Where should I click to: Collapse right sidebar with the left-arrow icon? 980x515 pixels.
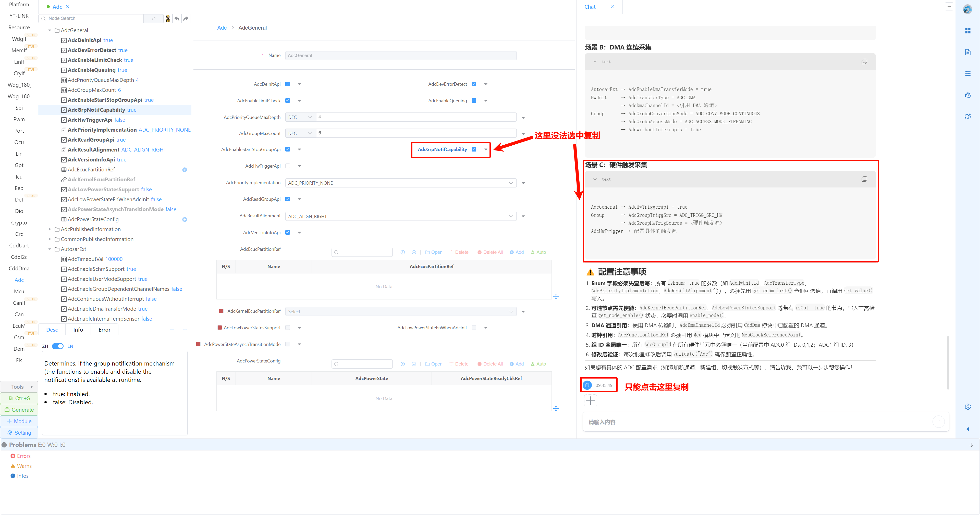[x=968, y=429]
